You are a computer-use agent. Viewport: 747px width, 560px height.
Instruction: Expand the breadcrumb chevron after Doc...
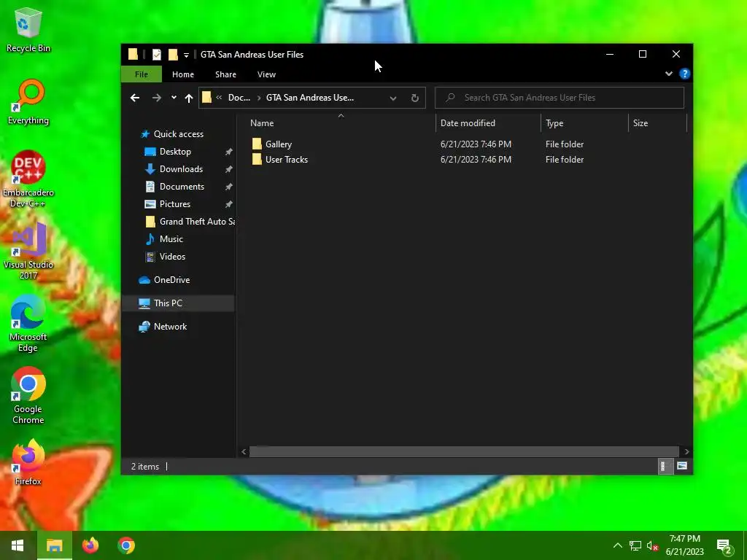point(259,98)
